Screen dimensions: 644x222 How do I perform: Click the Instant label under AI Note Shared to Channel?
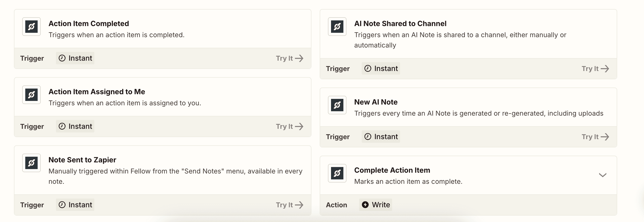(x=386, y=68)
